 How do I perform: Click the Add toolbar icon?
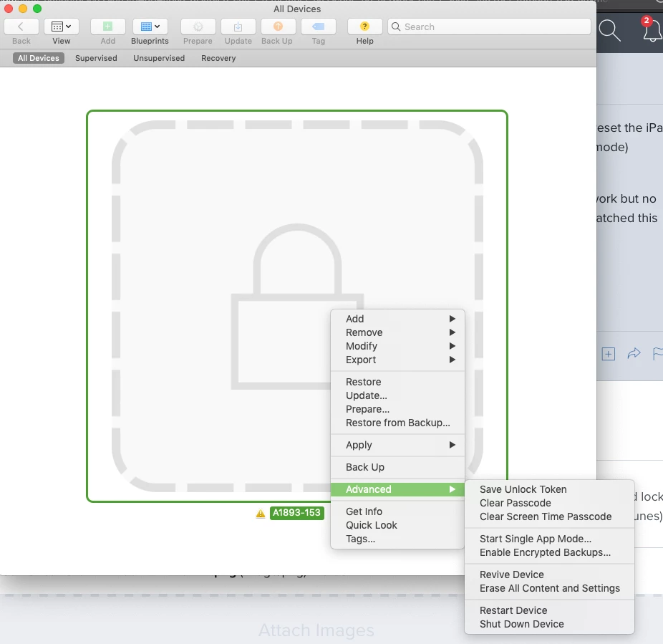point(108,27)
